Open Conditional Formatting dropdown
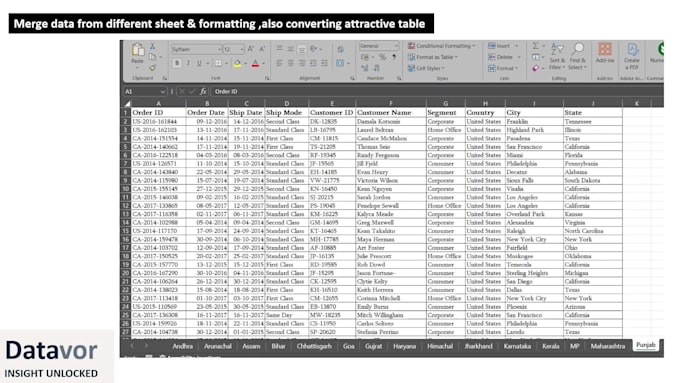Image resolution: width=680 pixels, height=383 pixels. coord(441,46)
